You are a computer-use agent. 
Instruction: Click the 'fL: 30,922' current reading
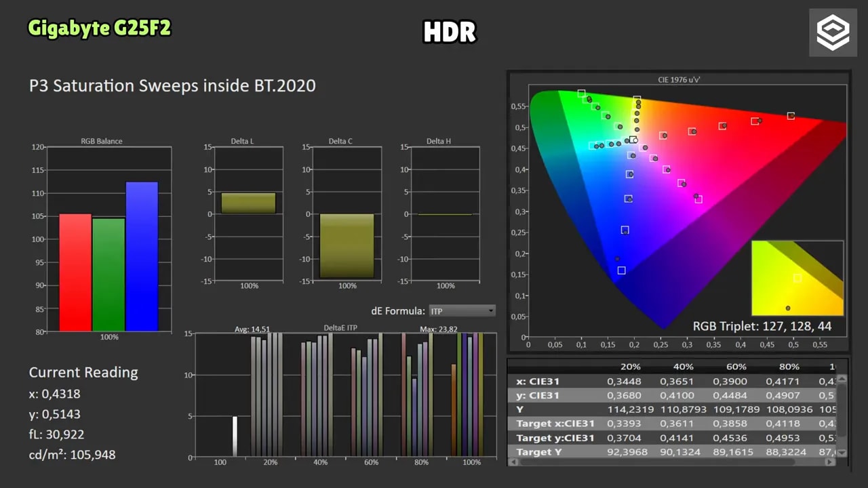pos(57,434)
